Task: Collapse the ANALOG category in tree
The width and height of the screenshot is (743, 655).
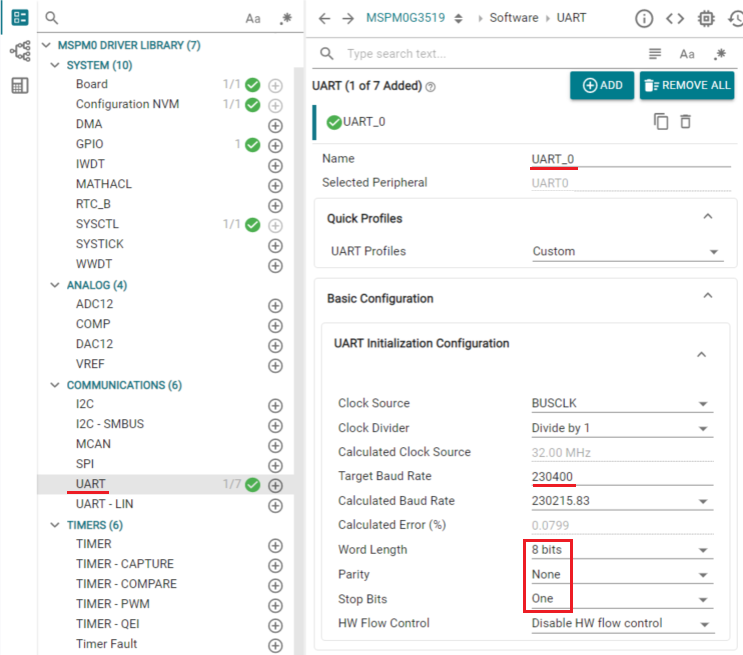Action: click(56, 285)
